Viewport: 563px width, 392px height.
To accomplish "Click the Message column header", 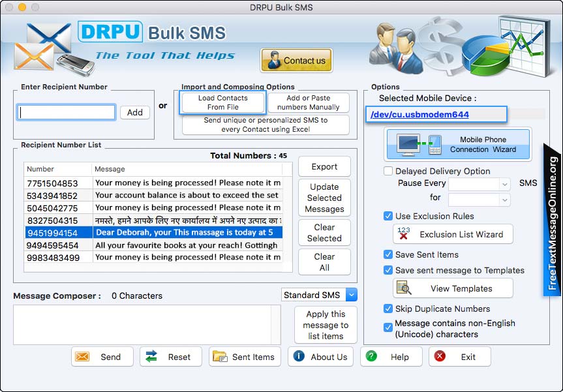I will 187,169.
